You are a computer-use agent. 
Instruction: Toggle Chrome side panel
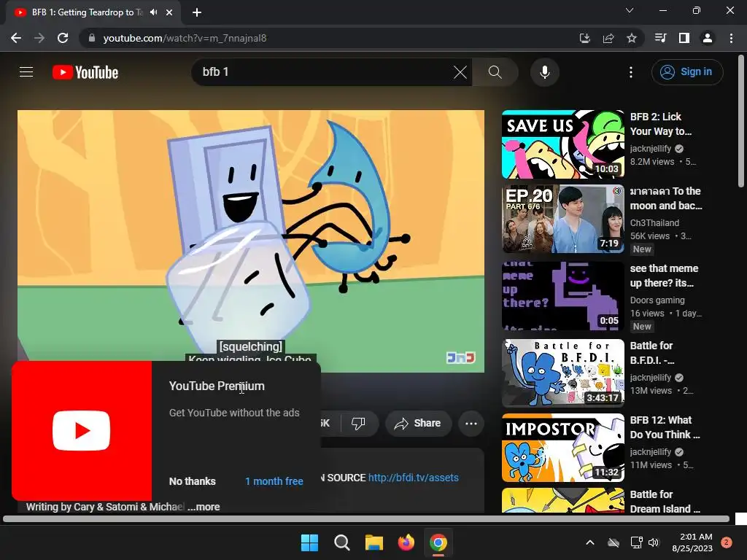[684, 38]
